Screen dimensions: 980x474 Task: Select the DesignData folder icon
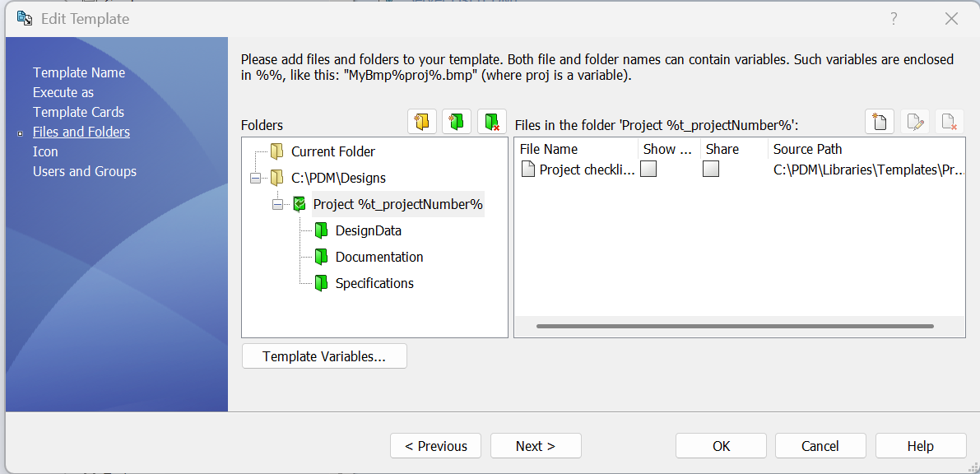point(321,230)
